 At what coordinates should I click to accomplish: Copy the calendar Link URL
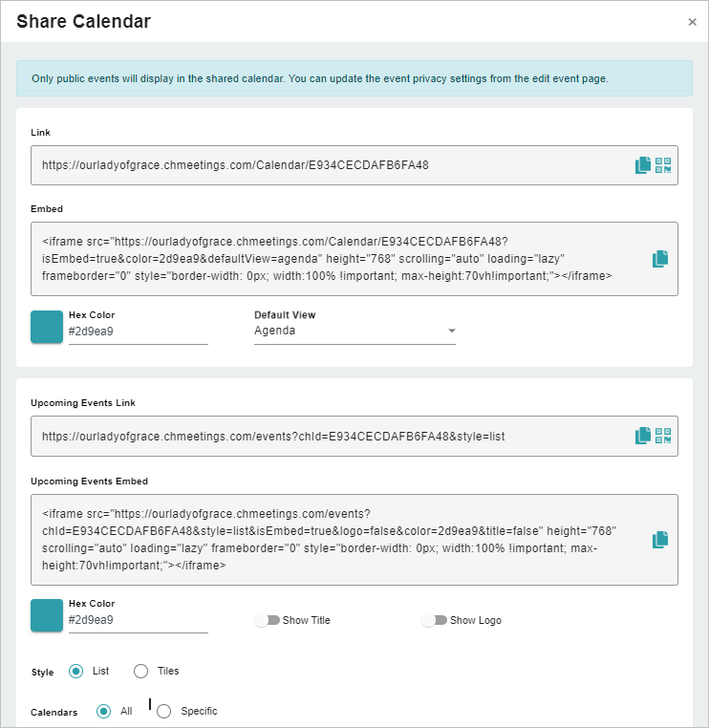643,165
